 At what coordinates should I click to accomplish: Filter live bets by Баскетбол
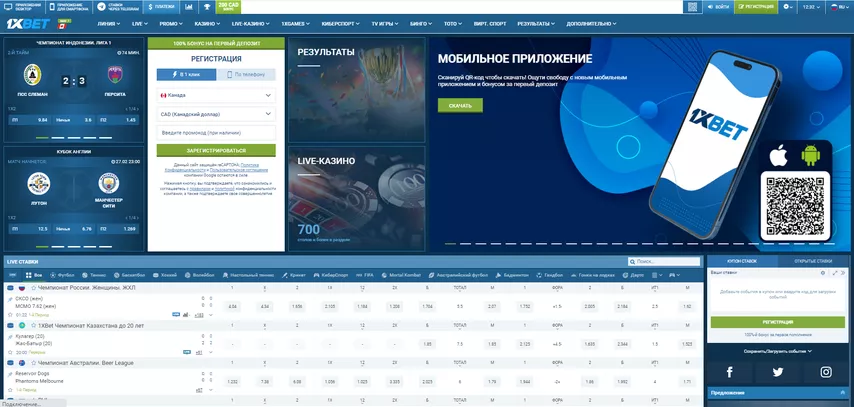pos(129,275)
